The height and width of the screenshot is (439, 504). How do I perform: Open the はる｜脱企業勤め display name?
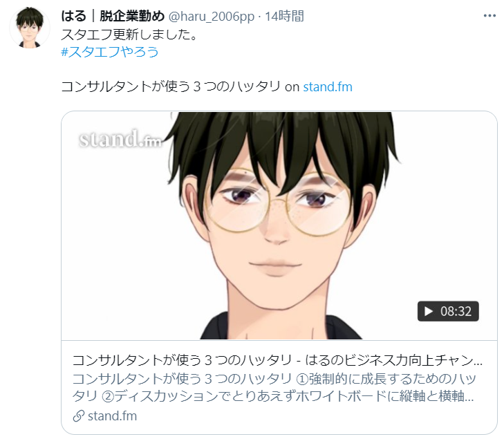point(113,16)
